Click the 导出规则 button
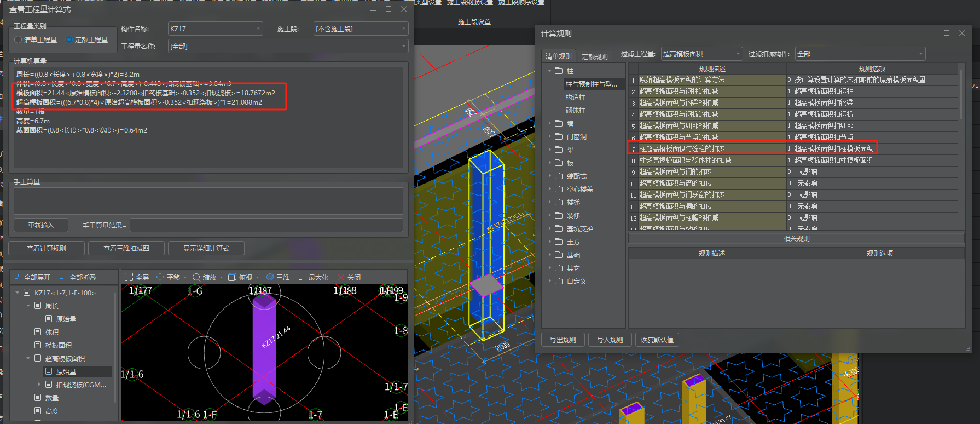Viewport: 980px width, 424px height. tap(563, 340)
